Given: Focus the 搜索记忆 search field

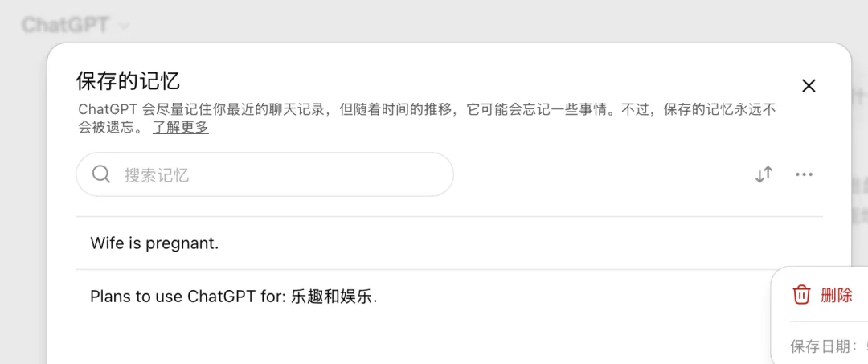Looking at the screenshot, I should (x=264, y=175).
